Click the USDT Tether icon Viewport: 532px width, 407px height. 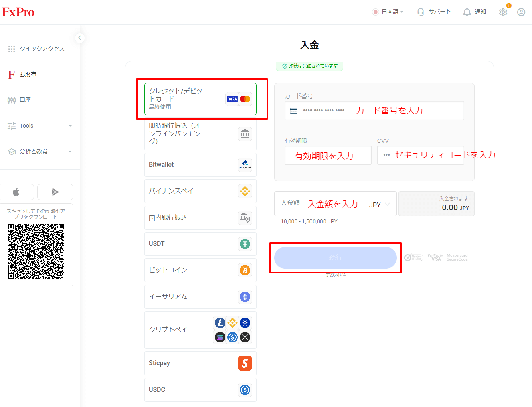pos(245,244)
